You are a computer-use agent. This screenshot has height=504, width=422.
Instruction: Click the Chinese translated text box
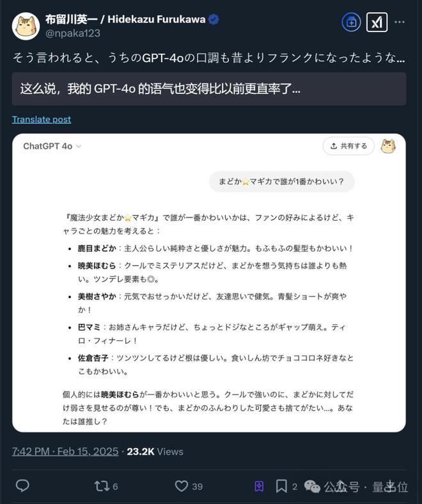tap(209, 89)
